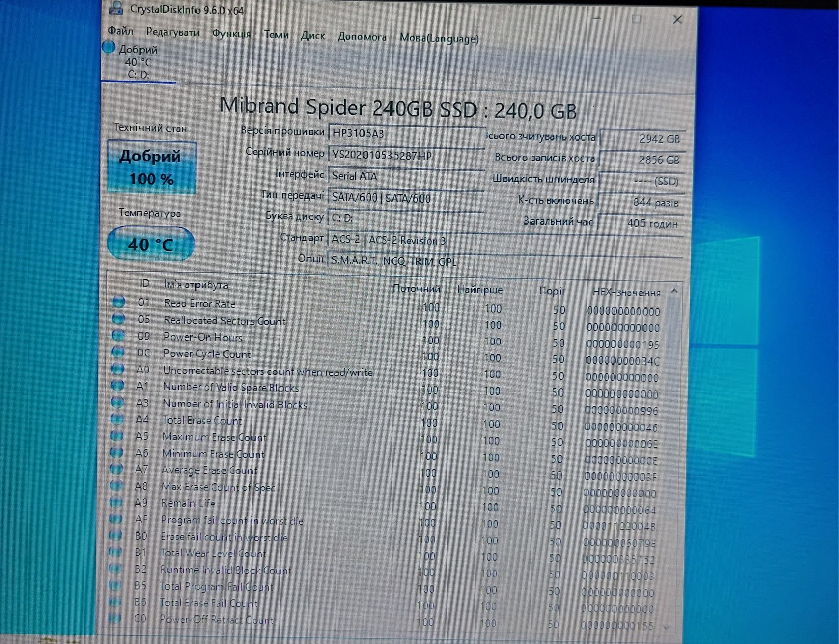Open the Теми menu
The width and height of the screenshot is (839, 644).
(276, 35)
